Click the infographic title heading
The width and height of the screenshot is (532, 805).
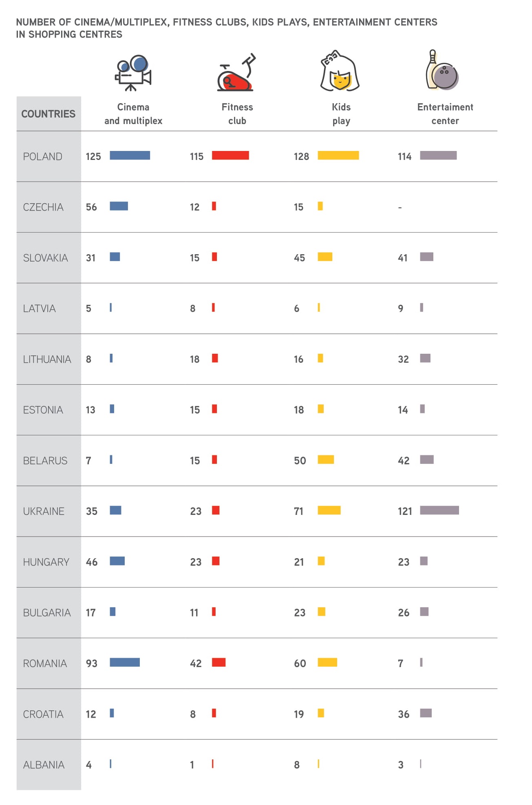click(x=226, y=28)
